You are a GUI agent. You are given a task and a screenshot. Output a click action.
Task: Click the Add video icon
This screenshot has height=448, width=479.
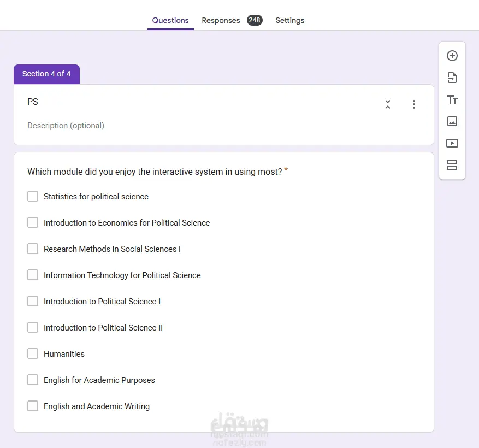(452, 143)
